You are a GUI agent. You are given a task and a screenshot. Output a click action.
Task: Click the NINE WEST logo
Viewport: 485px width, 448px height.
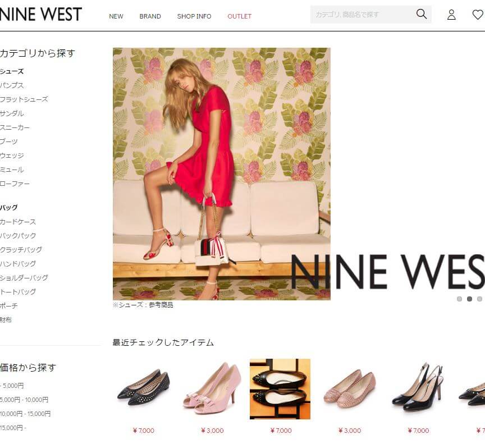[40, 14]
